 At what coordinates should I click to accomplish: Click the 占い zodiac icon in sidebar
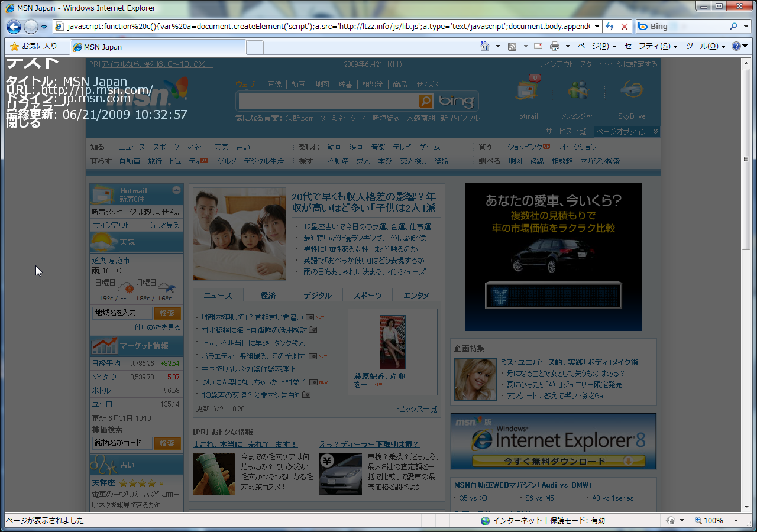(x=104, y=465)
